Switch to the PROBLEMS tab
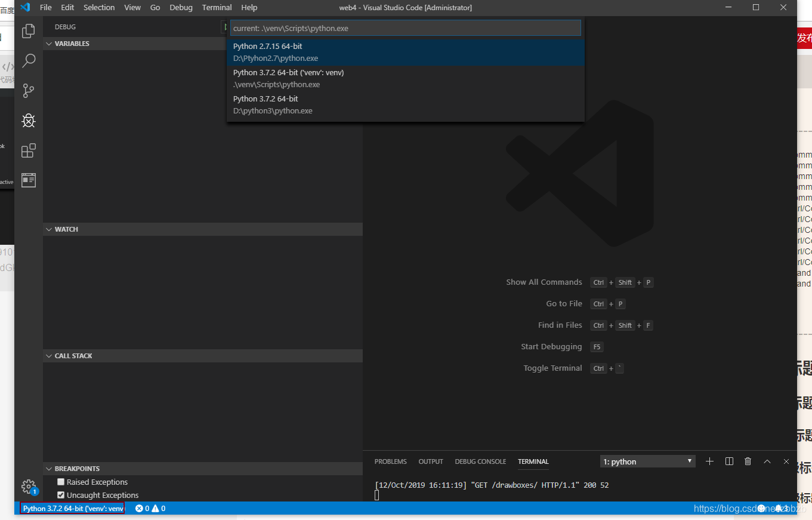Viewport: 812px width, 520px height. click(x=391, y=461)
